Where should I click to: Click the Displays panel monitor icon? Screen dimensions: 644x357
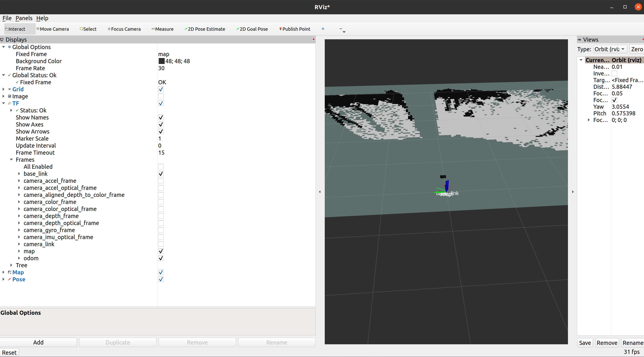(2, 39)
